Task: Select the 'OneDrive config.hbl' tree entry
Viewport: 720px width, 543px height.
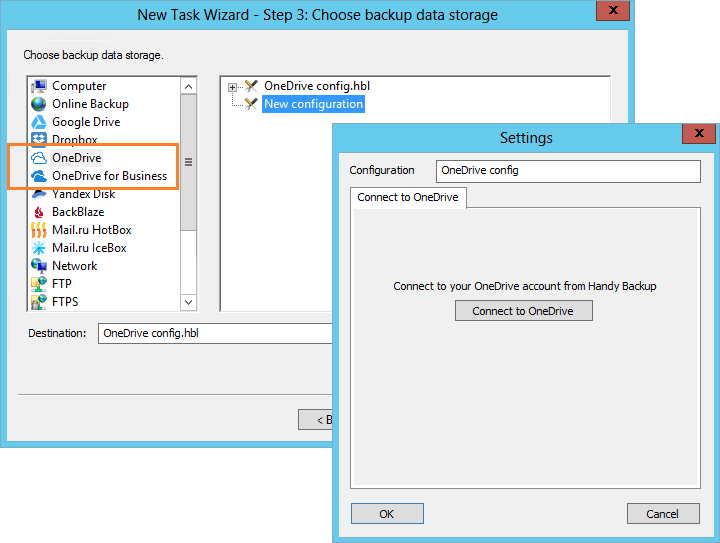Action: [317, 86]
